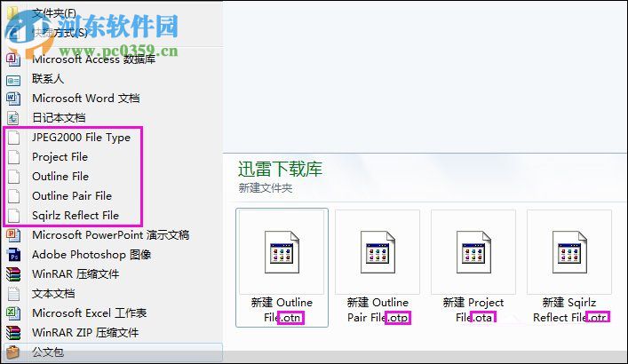Click the notepad icon beside 文本文档
This screenshot has height=364, width=628.
[13, 294]
